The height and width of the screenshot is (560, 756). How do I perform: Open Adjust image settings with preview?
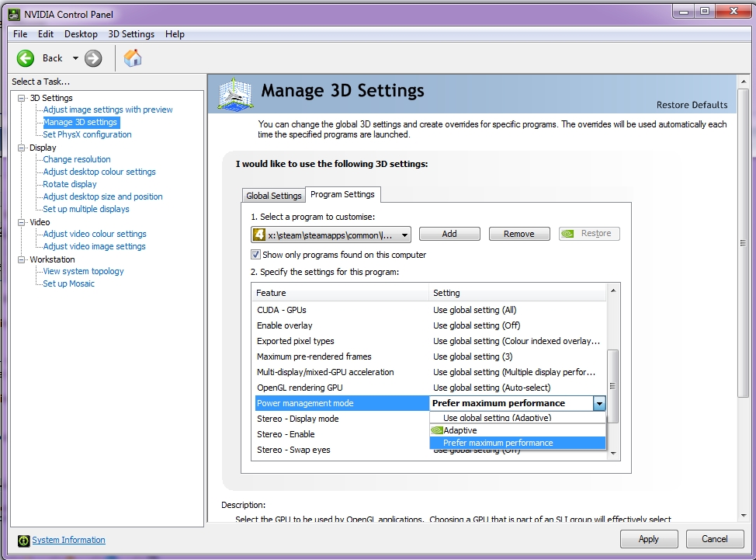[108, 110]
